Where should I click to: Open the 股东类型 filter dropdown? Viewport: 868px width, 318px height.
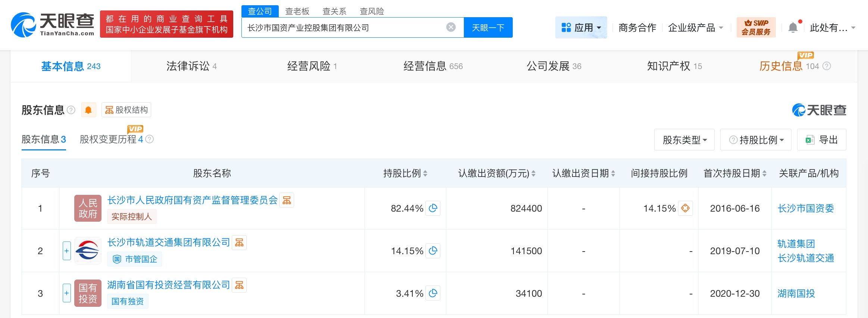684,140
